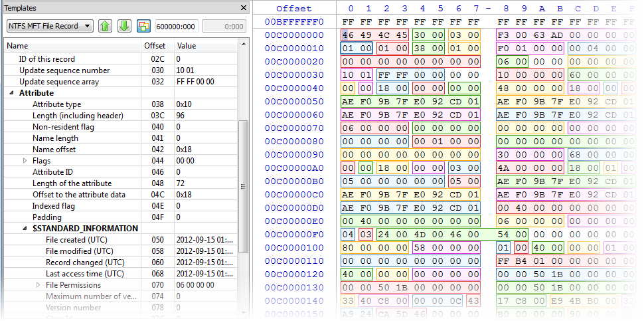Click the green up arrow button

pyautogui.click(x=106, y=27)
